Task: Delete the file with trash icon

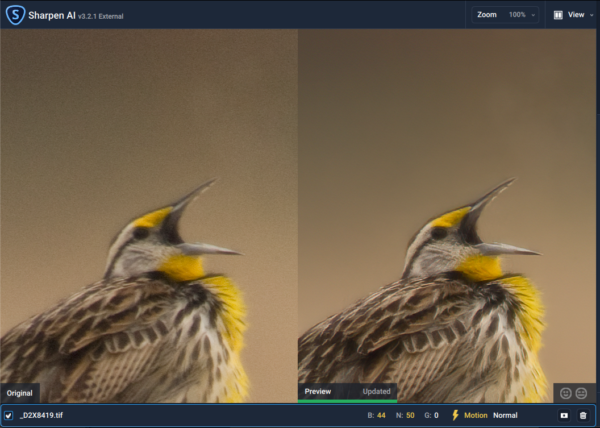Action: click(583, 415)
